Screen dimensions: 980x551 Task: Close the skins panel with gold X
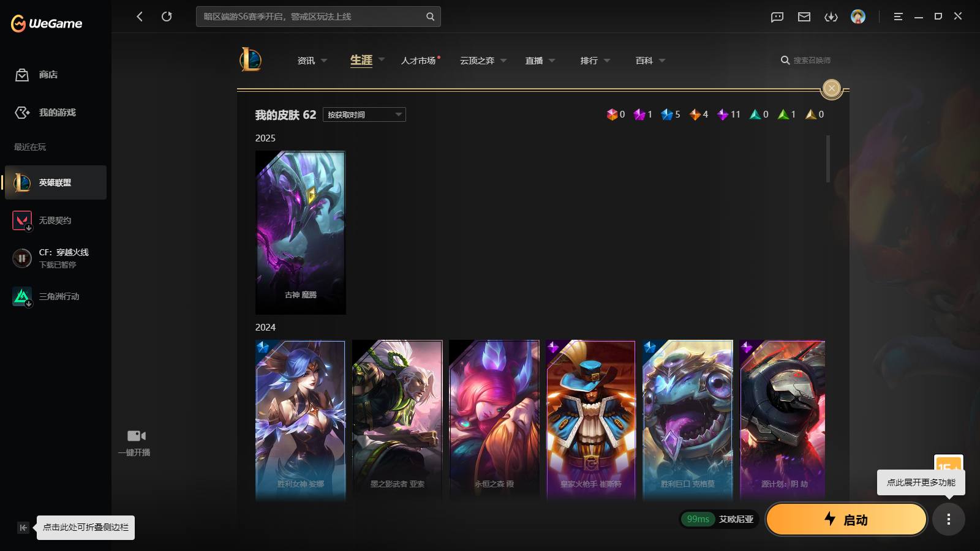point(831,89)
